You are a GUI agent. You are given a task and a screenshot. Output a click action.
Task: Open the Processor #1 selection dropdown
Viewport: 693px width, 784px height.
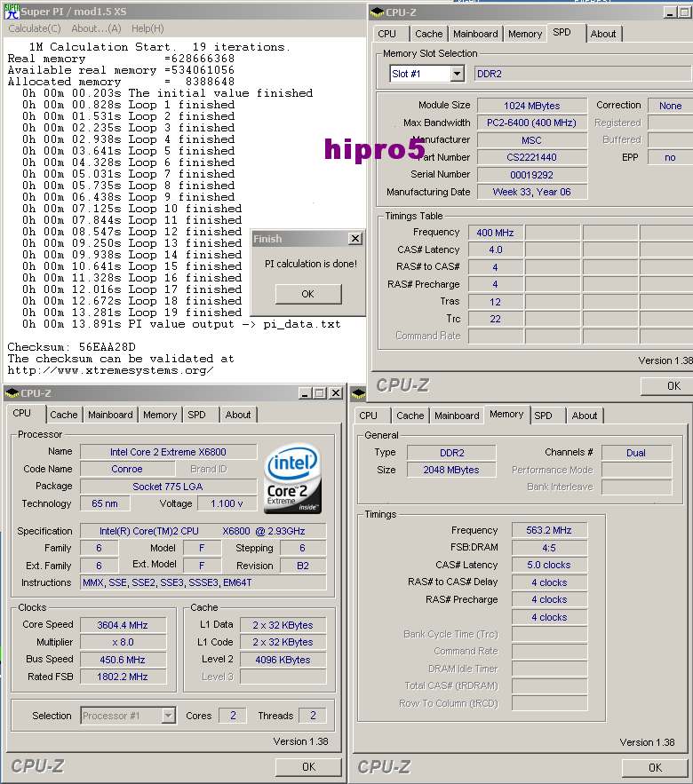(x=169, y=716)
